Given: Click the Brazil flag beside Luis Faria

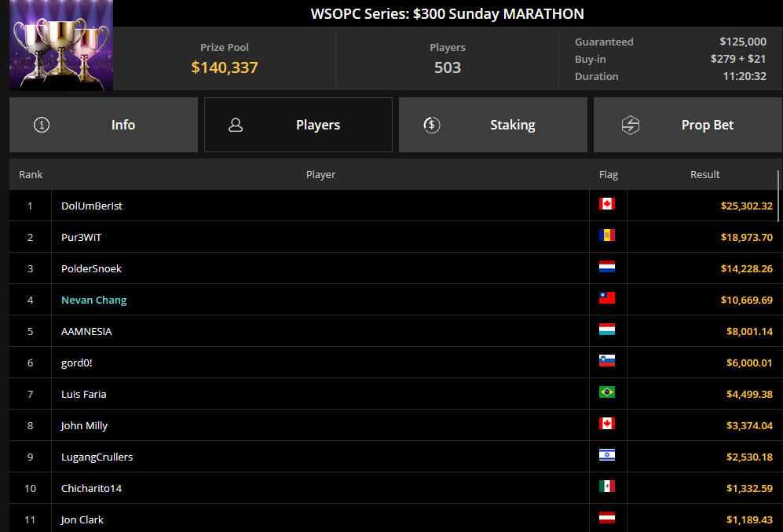Looking at the screenshot, I should point(607,392).
